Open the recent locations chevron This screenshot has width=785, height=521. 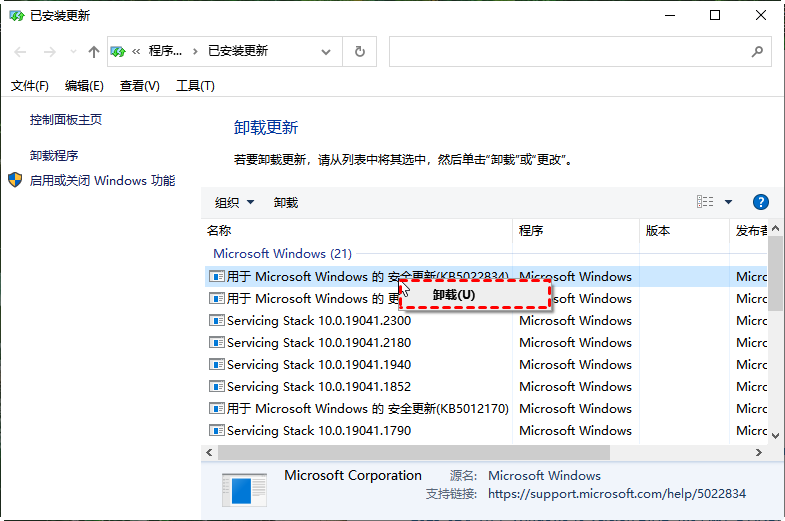(73, 52)
